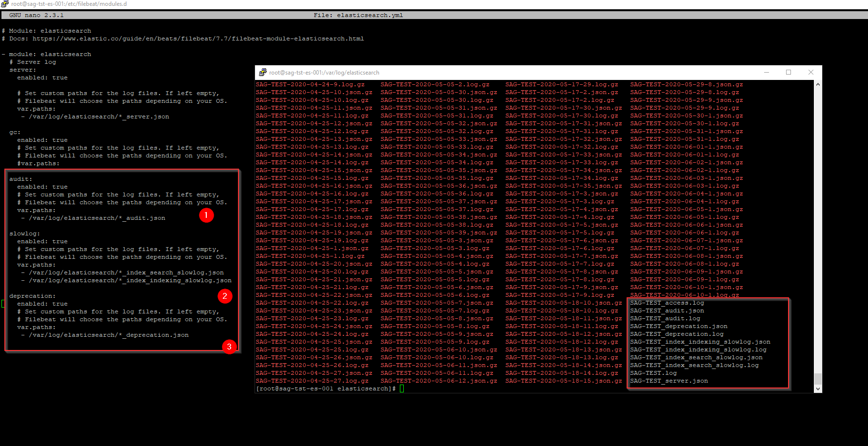Click the file name 'SAG-TEST-2020-05-05-39.json.gz'
The height and width of the screenshot is (446, 868).
tap(439, 233)
